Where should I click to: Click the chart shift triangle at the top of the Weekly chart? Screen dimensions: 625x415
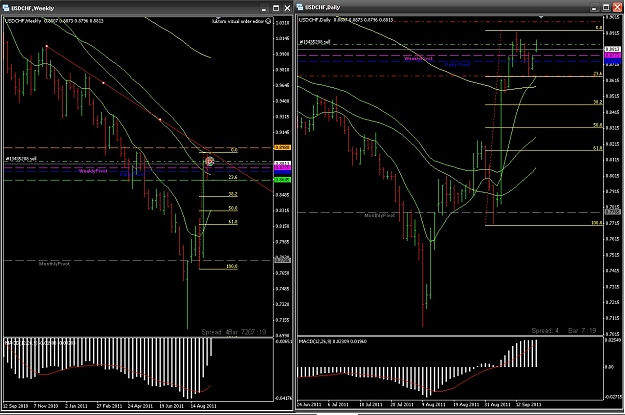coord(218,18)
